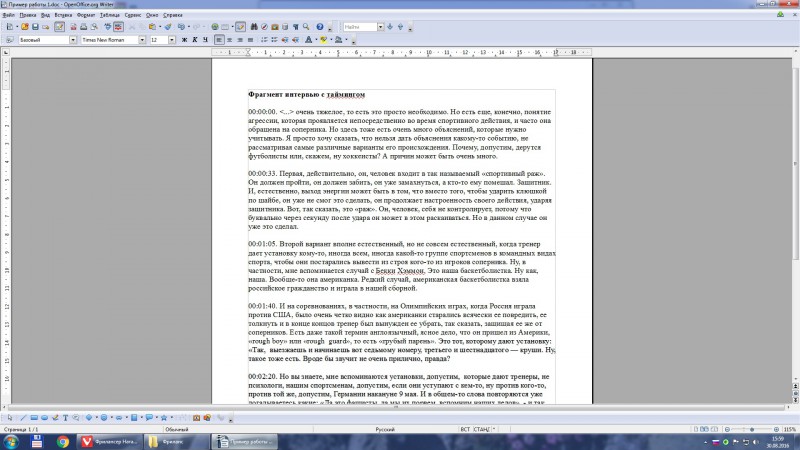Open the Формат menu
Screen dimensions: 800x450
tap(86, 15)
